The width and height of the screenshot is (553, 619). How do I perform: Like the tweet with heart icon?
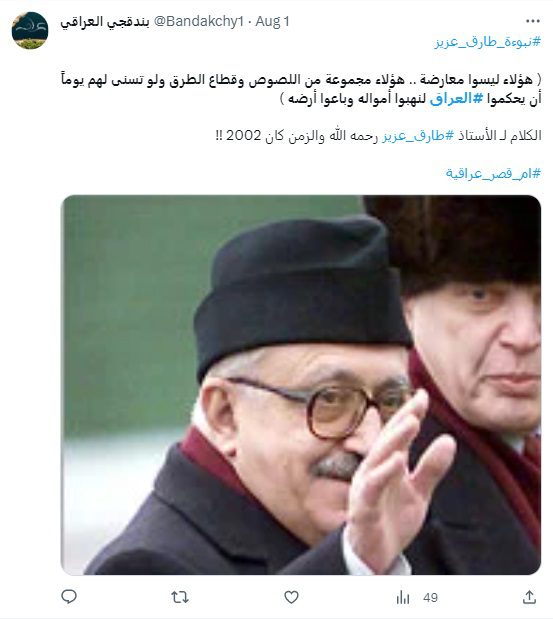[291, 597]
